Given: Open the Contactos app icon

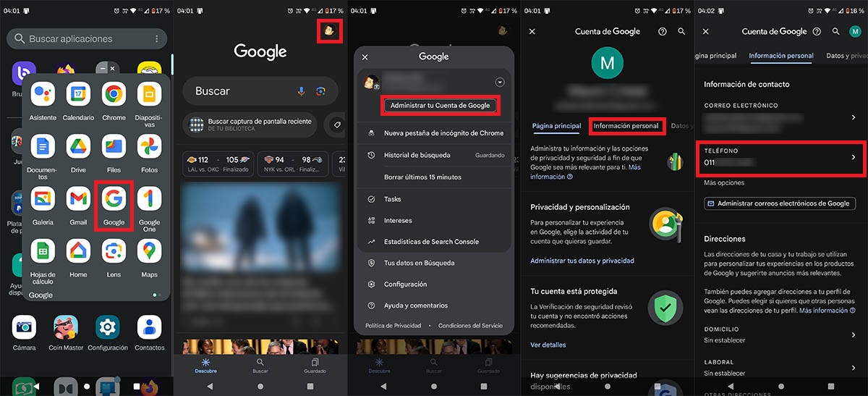Looking at the screenshot, I should [x=150, y=328].
